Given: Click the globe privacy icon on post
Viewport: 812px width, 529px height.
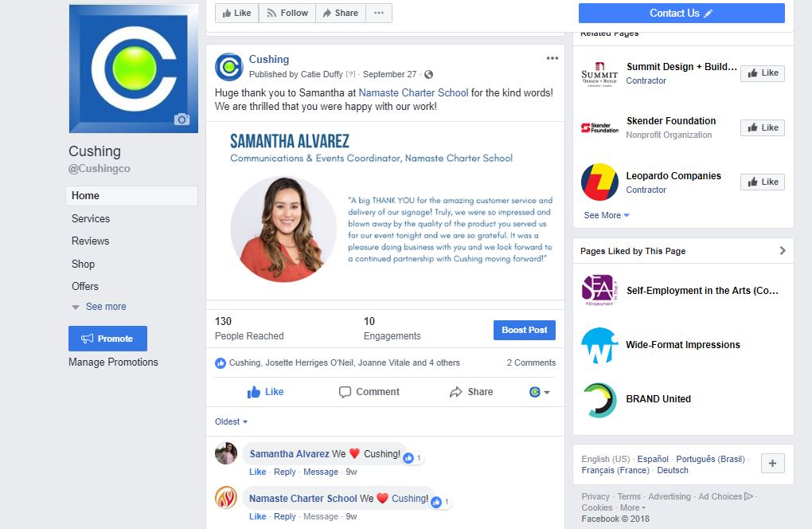Looking at the screenshot, I should click(x=429, y=75).
